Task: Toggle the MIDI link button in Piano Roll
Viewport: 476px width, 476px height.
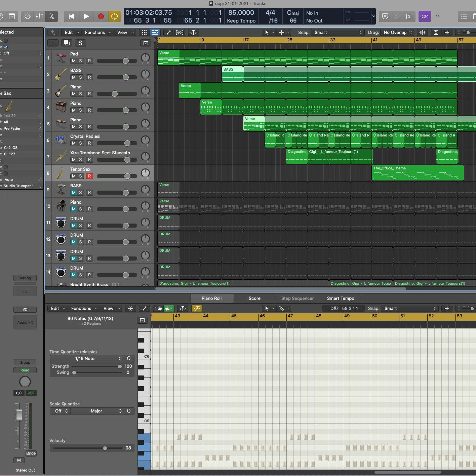Action: pyautogui.click(x=197, y=308)
